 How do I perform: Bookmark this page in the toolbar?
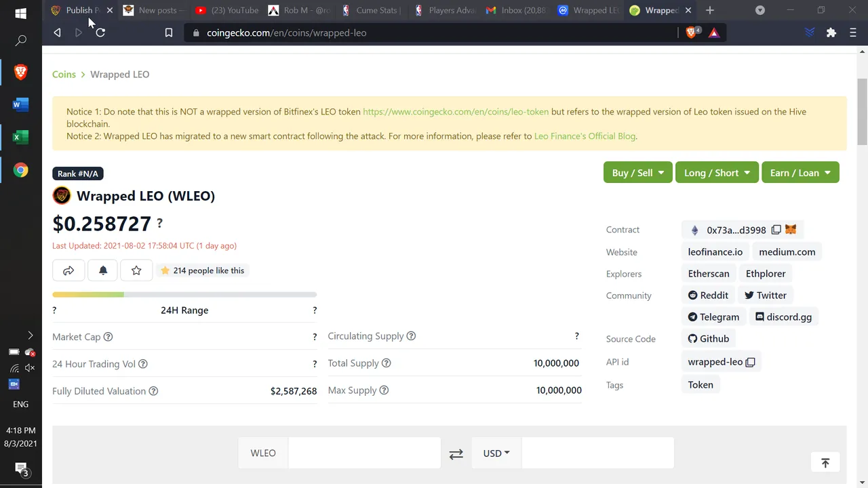pos(169,33)
